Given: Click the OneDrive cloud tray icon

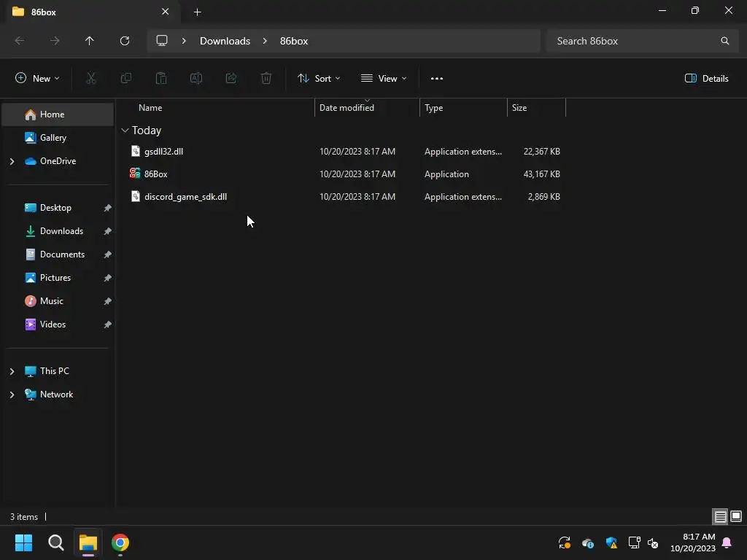Looking at the screenshot, I should pyautogui.click(x=588, y=542).
